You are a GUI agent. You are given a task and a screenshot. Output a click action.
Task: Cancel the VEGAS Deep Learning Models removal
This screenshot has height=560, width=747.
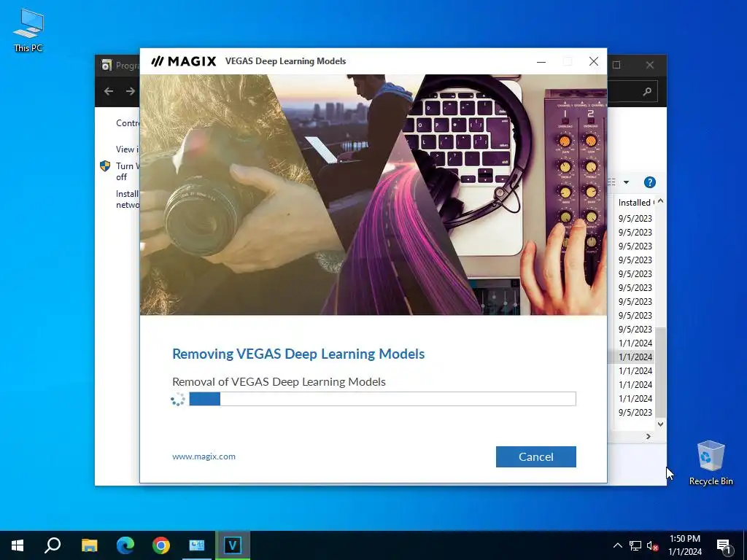coord(536,456)
